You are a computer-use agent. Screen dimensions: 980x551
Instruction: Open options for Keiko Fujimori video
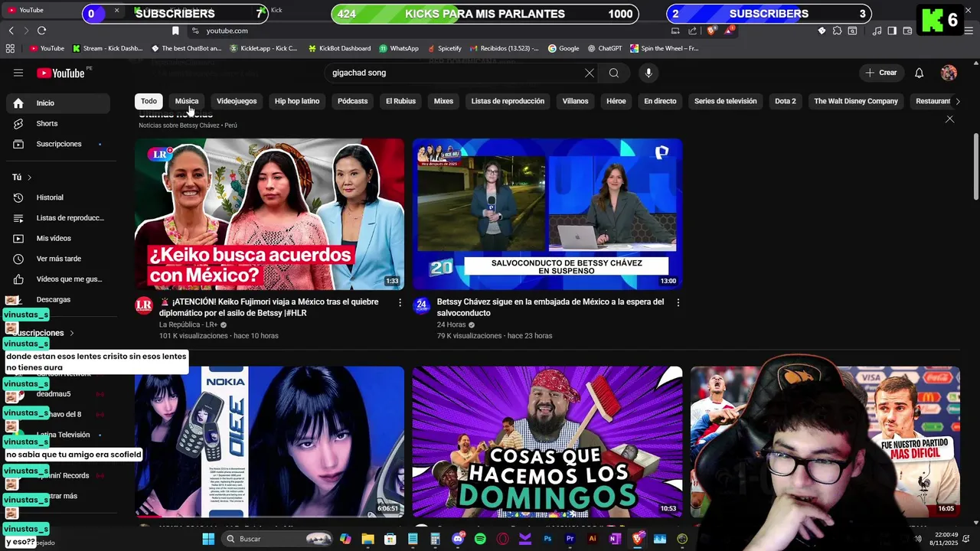(400, 303)
